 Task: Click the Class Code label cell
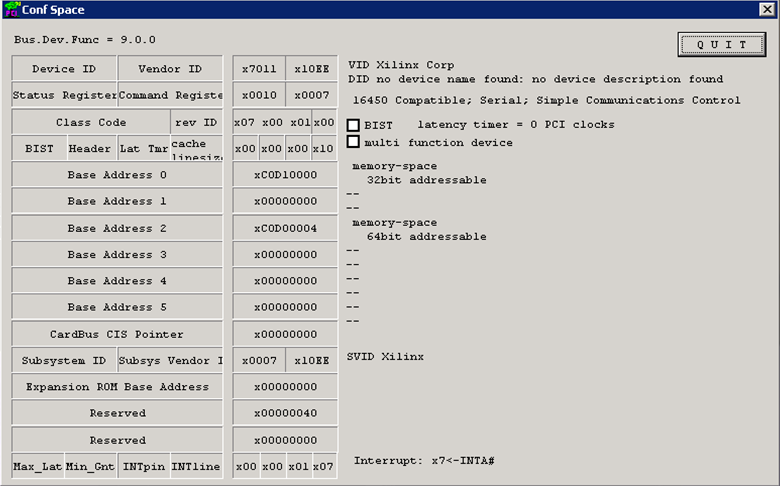click(x=91, y=122)
